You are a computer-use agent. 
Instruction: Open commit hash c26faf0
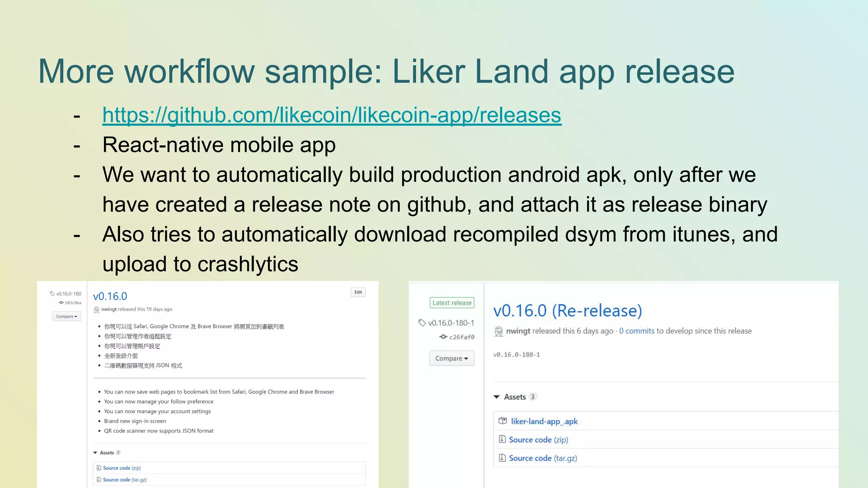pyautogui.click(x=462, y=337)
